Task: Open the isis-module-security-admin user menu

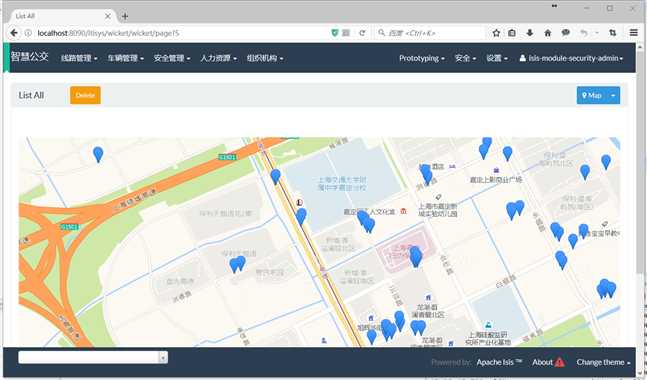Action: pos(571,58)
